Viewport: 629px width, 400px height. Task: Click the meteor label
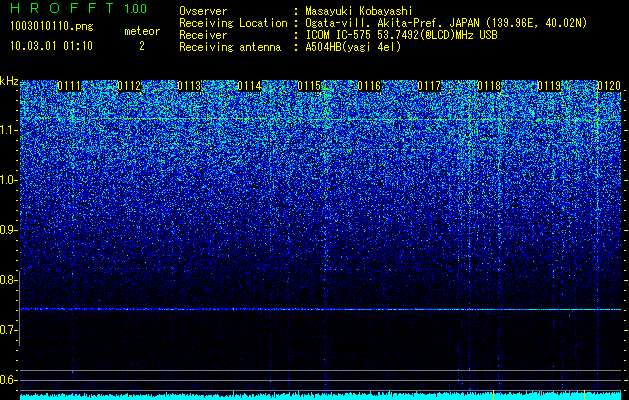(x=142, y=31)
